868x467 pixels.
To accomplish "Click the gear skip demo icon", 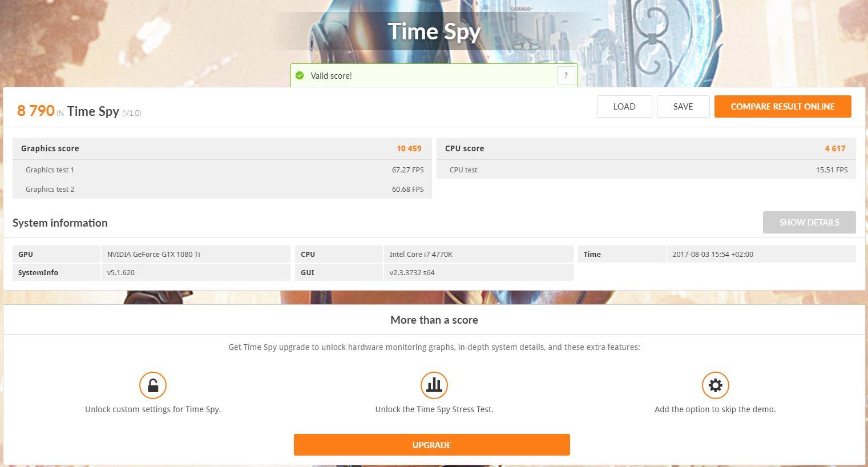I will pyautogui.click(x=715, y=385).
